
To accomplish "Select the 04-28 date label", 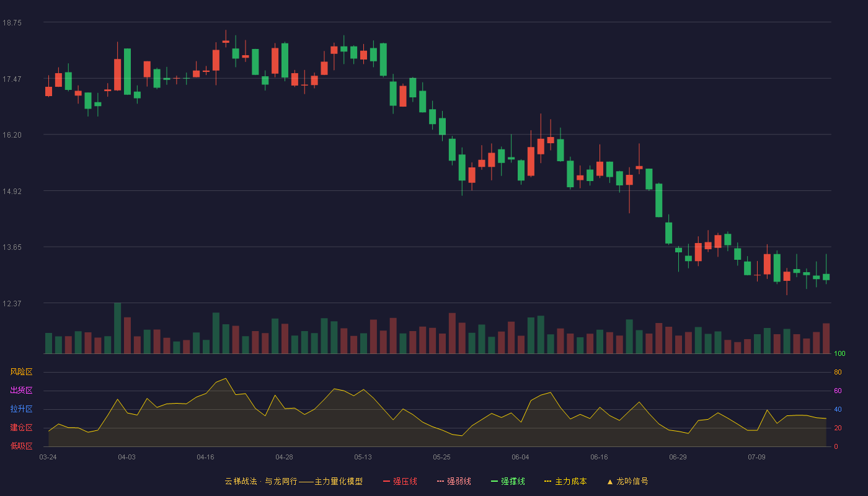I will (x=284, y=457).
